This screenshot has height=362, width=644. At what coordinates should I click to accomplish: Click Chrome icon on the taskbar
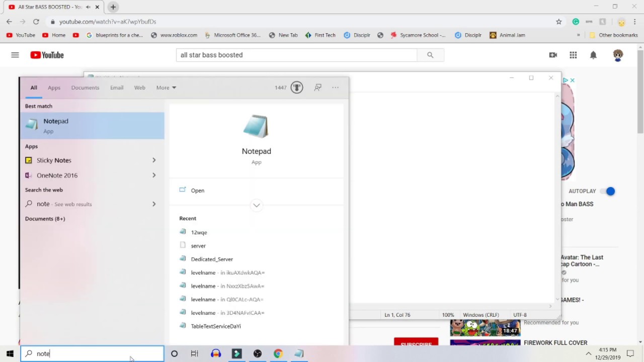click(x=278, y=353)
